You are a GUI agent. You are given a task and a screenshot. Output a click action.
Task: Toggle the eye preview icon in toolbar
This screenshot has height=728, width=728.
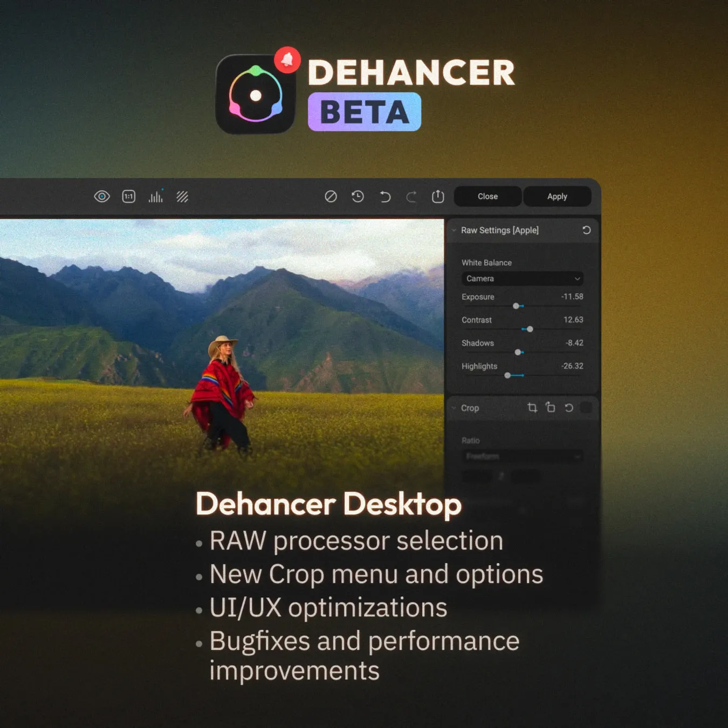102,197
